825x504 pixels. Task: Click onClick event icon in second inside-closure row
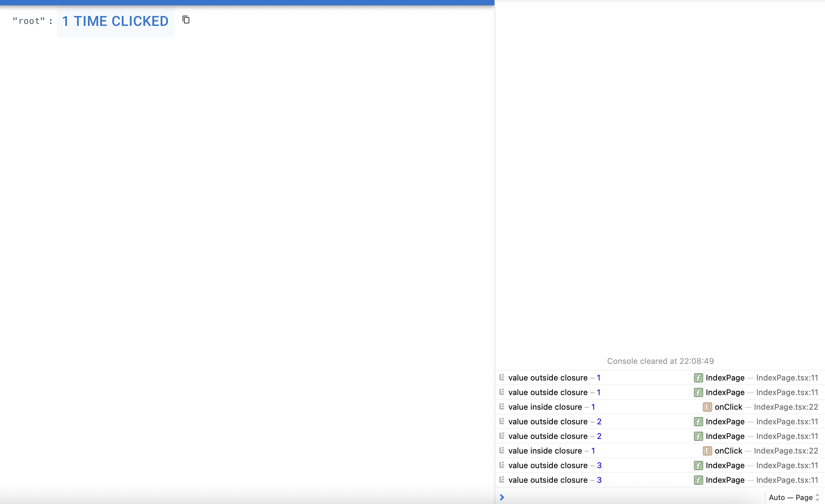coord(707,451)
